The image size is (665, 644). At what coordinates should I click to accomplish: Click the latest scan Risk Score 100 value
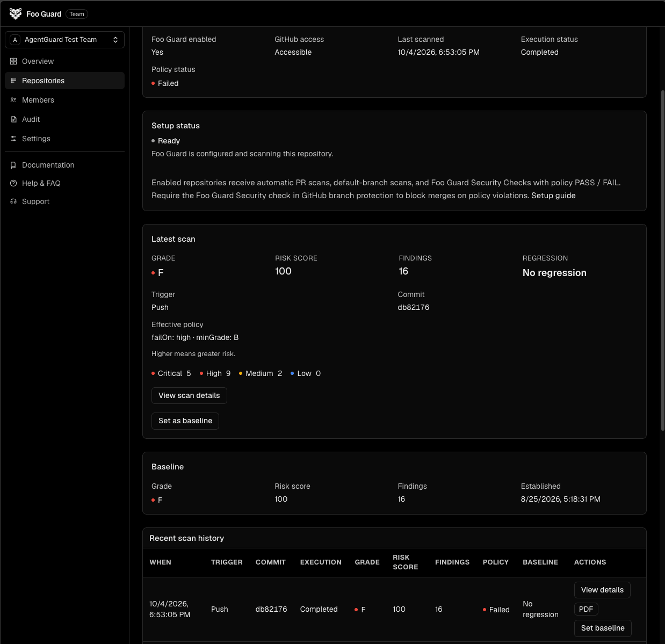point(283,271)
